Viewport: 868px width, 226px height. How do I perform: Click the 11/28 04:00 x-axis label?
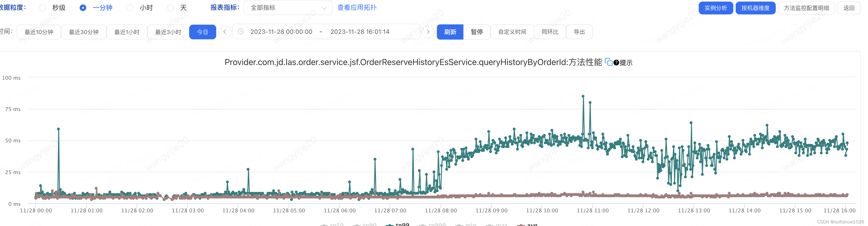tap(238, 211)
